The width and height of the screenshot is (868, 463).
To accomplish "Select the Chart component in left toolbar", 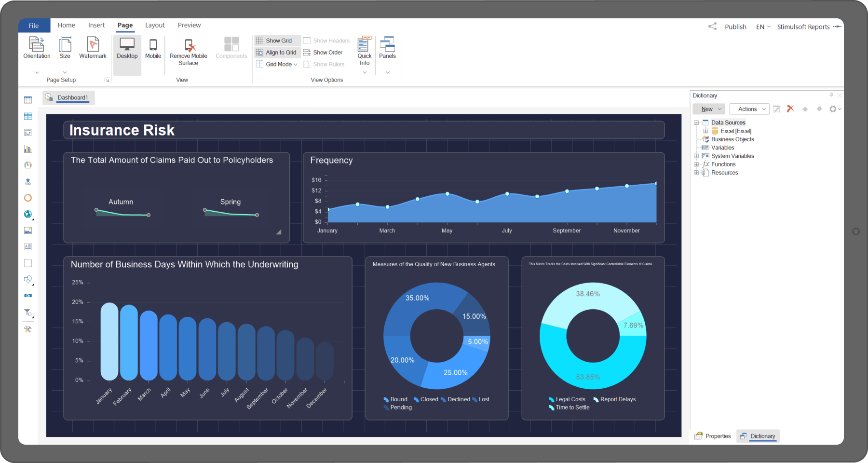I will tap(28, 149).
